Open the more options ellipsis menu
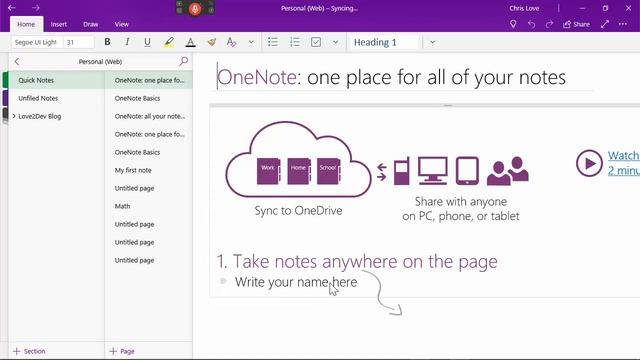This screenshot has width=640, height=360. (622, 24)
